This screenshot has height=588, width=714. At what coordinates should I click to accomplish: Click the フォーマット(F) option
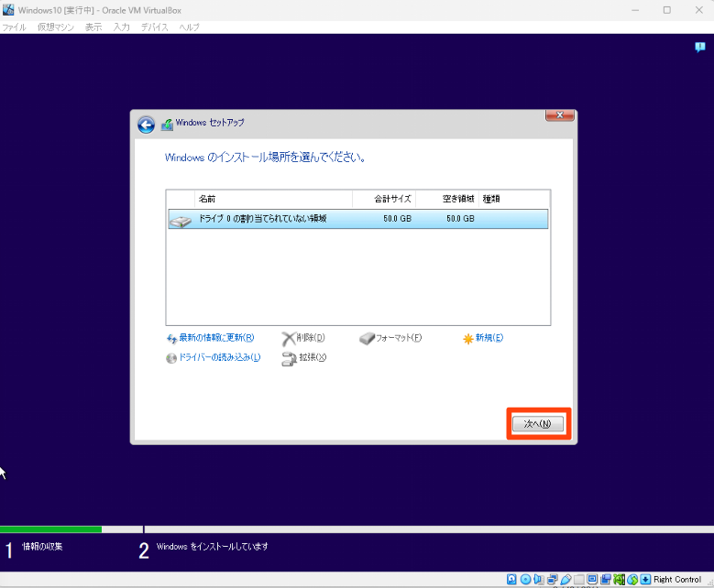coord(399,338)
